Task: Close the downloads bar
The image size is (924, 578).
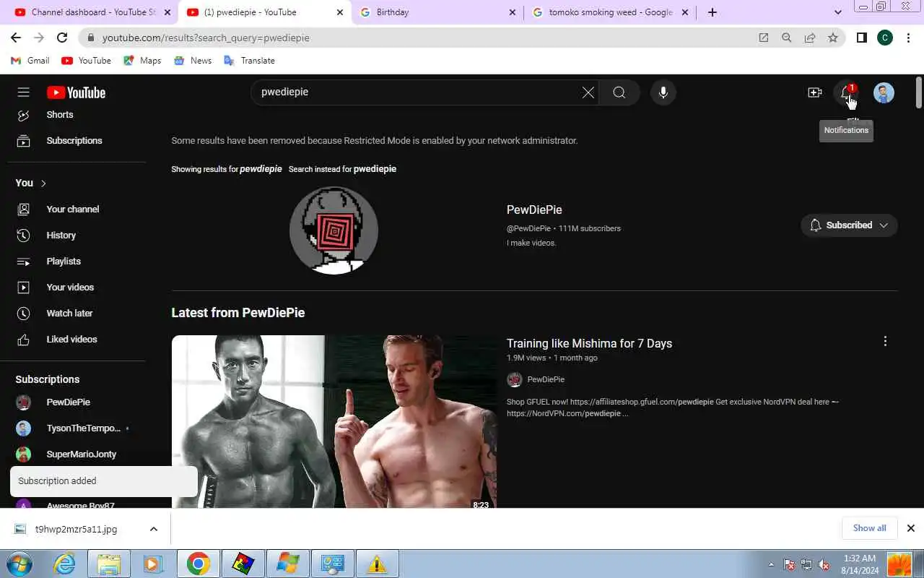Action: (911, 528)
